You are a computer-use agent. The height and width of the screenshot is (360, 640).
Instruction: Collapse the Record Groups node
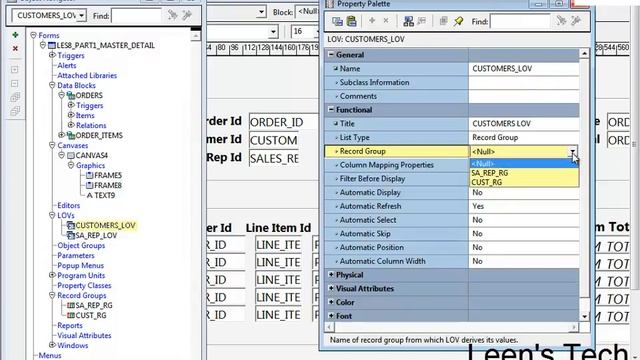(x=52, y=295)
